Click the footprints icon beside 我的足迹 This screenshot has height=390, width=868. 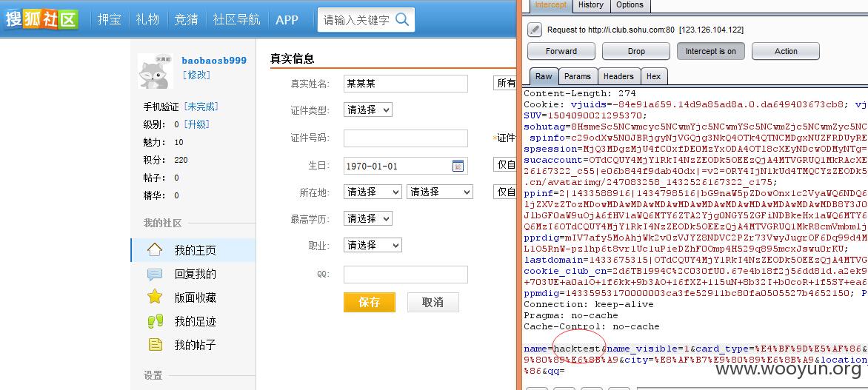155,321
